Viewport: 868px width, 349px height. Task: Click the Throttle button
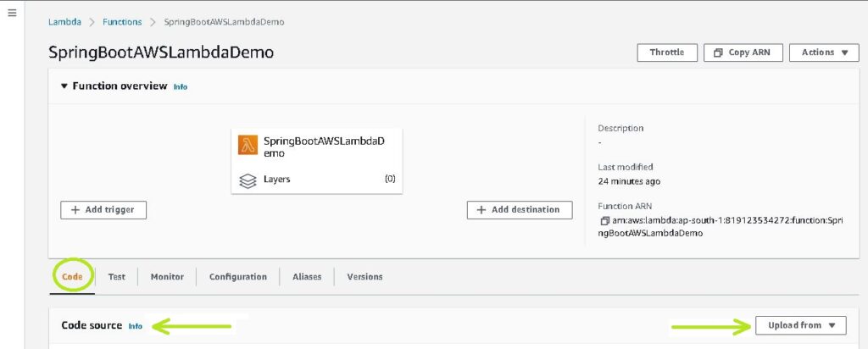(667, 53)
